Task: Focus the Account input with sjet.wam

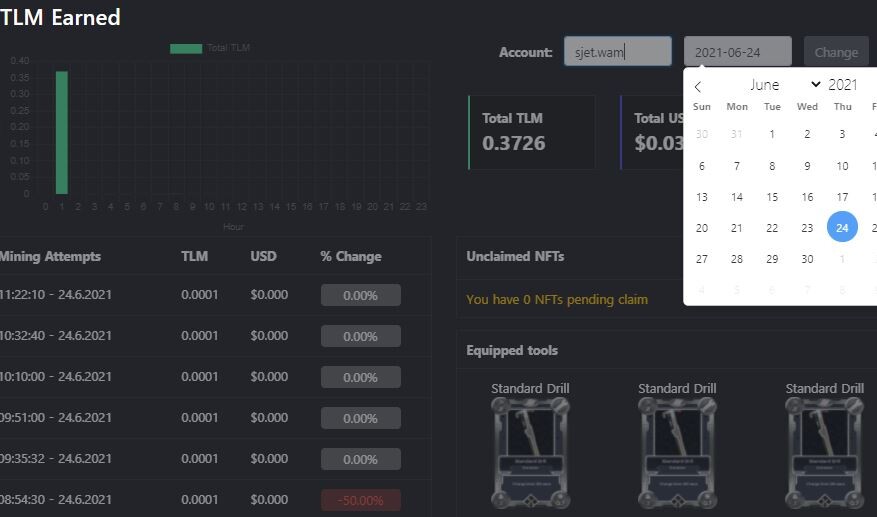Action: click(x=617, y=51)
